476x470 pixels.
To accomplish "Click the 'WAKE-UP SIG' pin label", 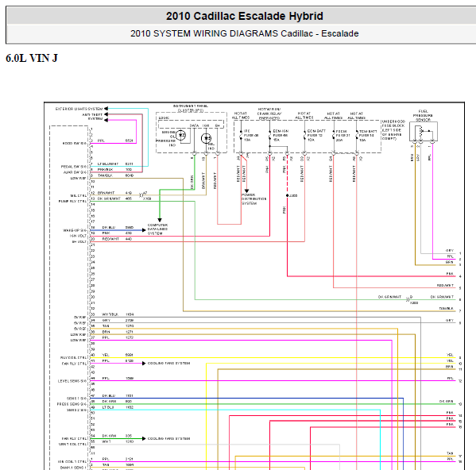I will coord(75,230).
